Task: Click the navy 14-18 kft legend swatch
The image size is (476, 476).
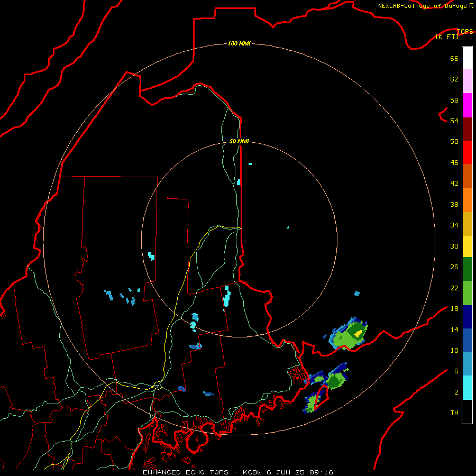Action: (467, 317)
